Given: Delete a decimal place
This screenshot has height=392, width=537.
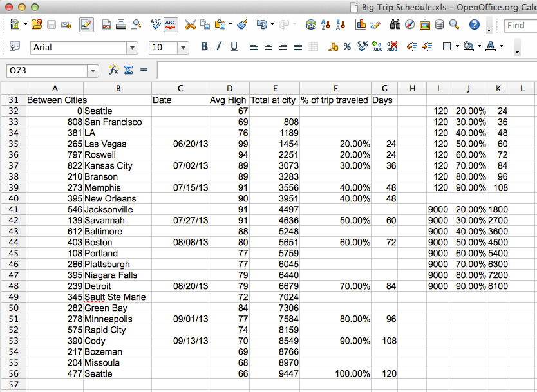Looking at the screenshot, I should [x=392, y=46].
